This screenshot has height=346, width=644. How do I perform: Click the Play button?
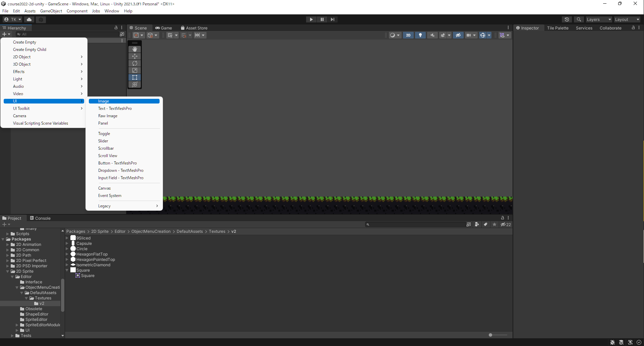(311, 19)
